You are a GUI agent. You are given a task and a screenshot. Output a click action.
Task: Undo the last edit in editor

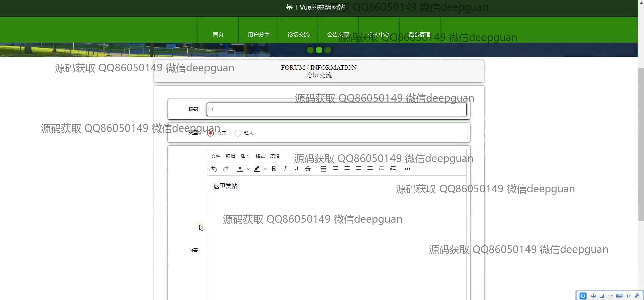pos(214,169)
